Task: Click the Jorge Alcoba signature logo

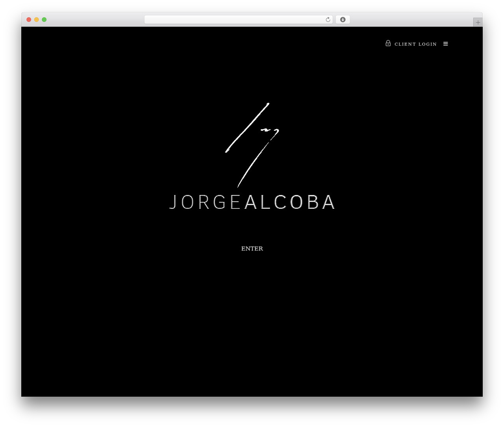Action: pyautogui.click(x=252, y=145)
